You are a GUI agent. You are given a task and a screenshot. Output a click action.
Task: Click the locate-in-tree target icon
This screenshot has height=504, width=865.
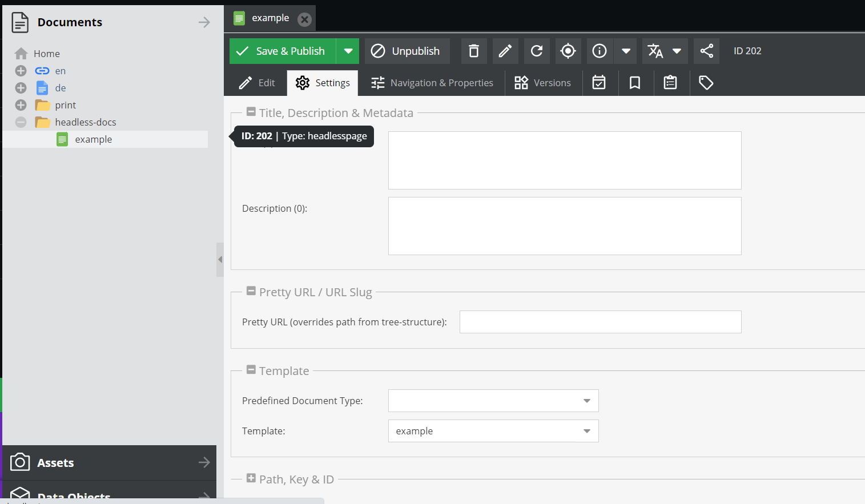click(568, 51)
